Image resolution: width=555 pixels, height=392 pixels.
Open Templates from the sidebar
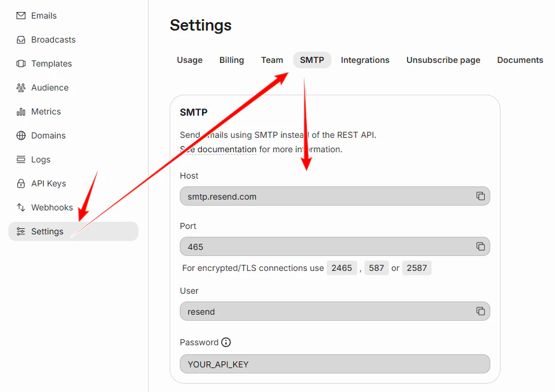[x=21, y=64]
